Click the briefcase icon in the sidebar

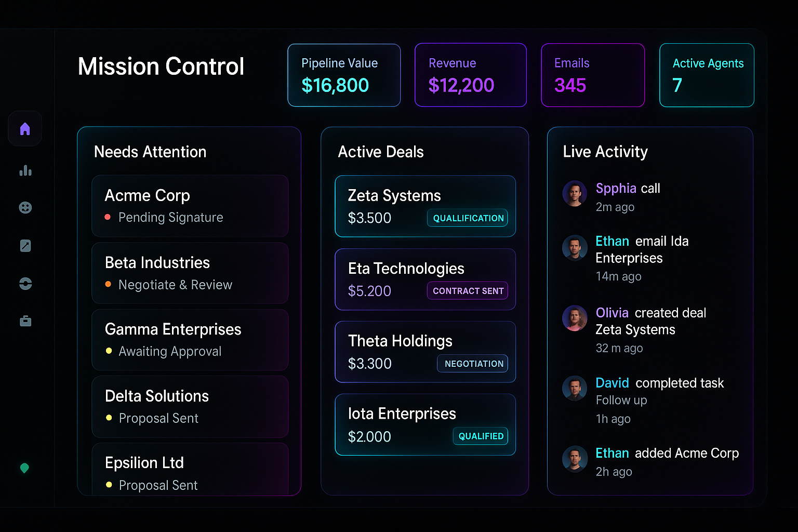point(24,321)
